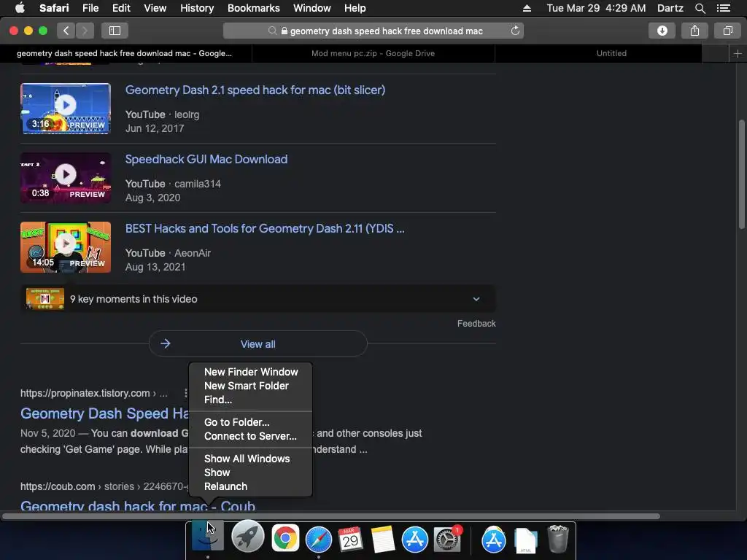Play the 0:38 Speedhack GUI thumbnail

click(65, 178)
